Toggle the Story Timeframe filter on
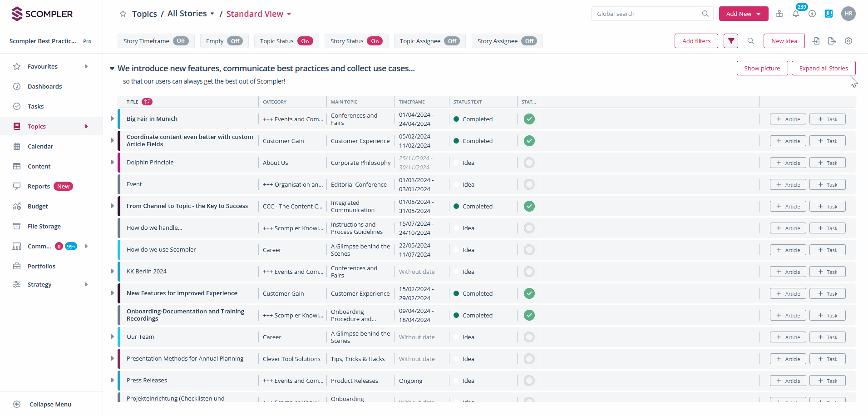 tap(181, 41)
